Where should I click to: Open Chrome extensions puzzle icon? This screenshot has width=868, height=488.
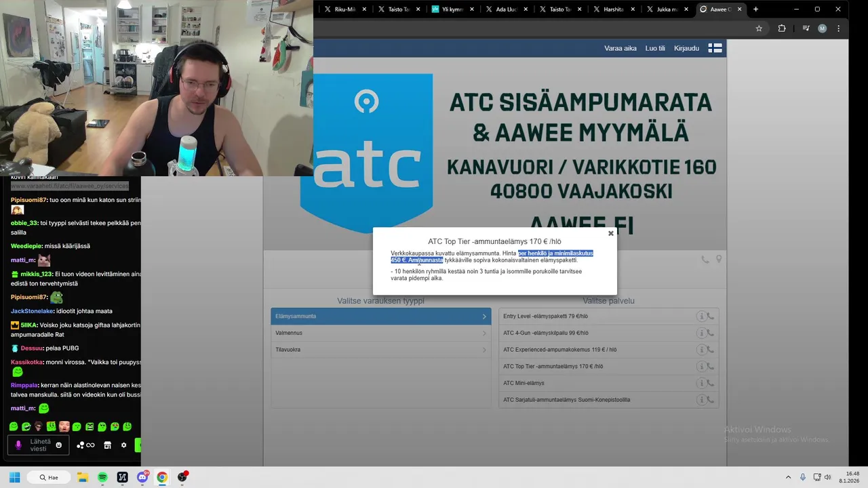[782, 28]
